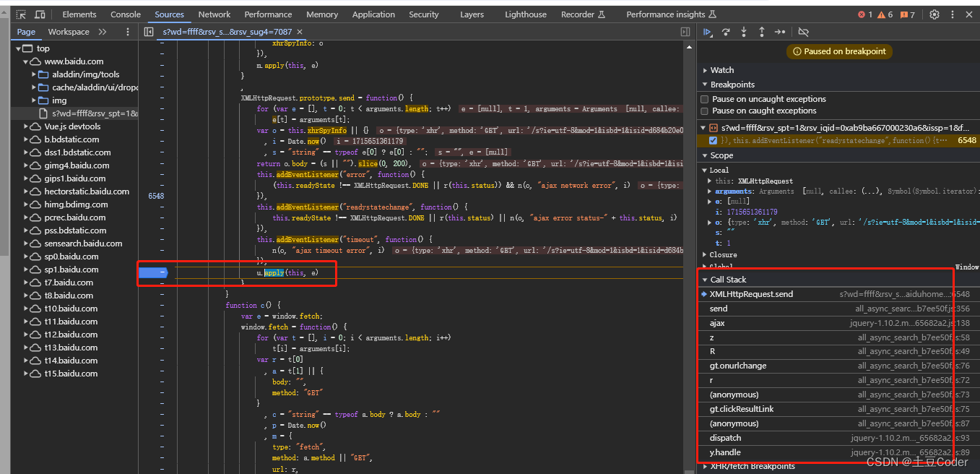This screenshot has height=474, width=980.
Task: Toggle the device toolbar icon
Action: tap(40, 14)
